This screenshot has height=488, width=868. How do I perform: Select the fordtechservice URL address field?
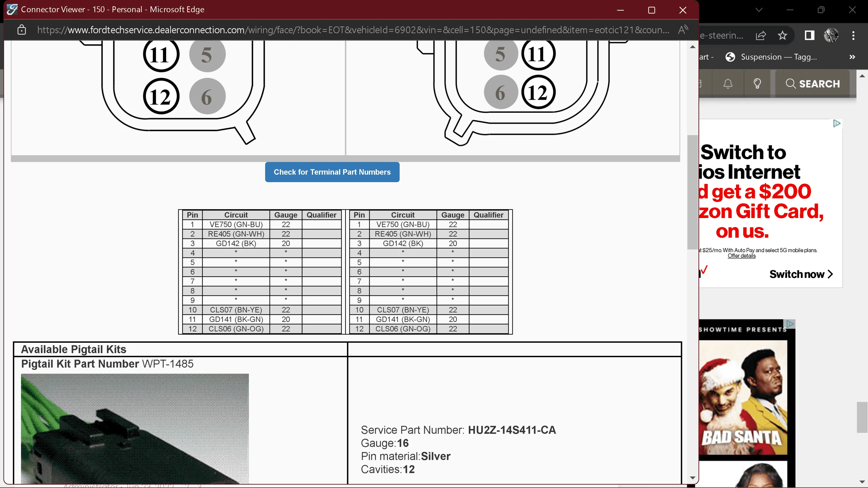(x=353, y=30)
